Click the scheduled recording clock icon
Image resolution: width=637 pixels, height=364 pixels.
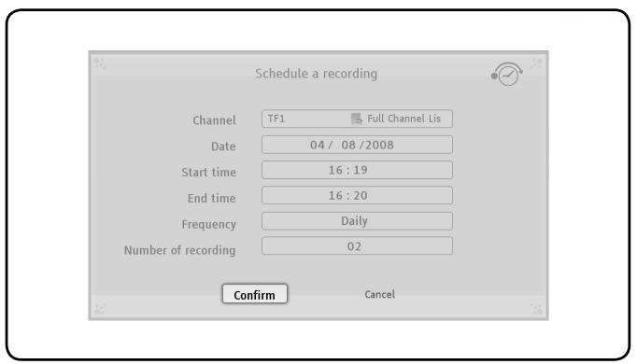[507, 74]
